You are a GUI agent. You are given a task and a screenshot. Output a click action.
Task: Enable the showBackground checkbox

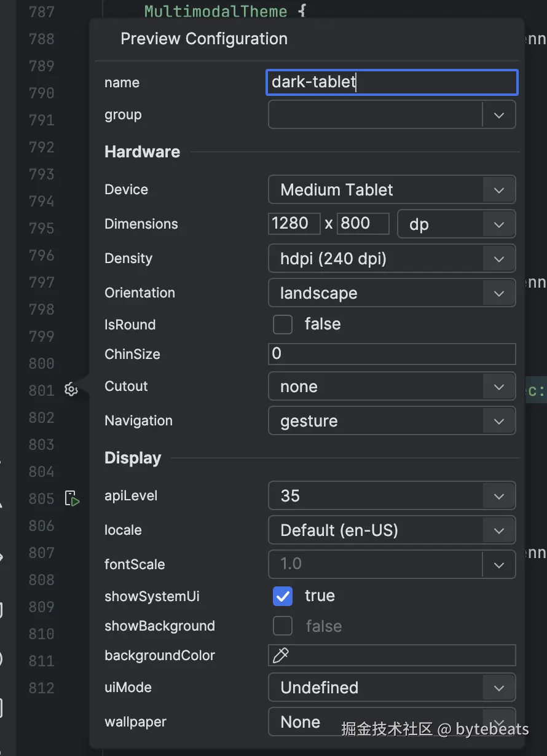tap(283, 626)
